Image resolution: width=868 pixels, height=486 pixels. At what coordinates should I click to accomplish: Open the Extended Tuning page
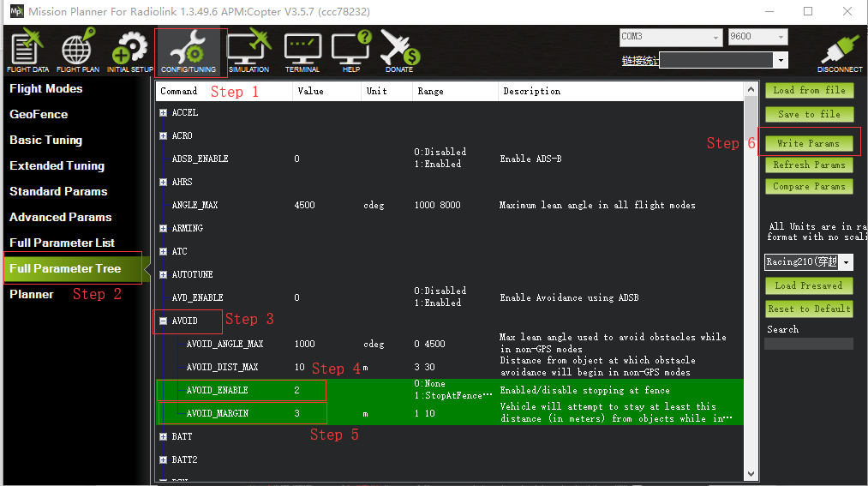click(x=57, y=165)
